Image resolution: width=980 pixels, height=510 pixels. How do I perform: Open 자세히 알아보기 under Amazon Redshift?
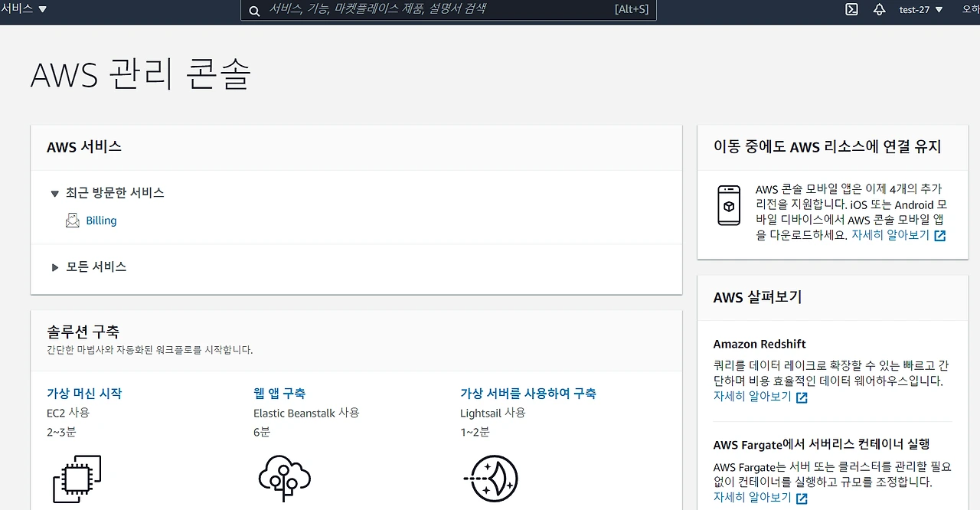[x=753, y=397]
